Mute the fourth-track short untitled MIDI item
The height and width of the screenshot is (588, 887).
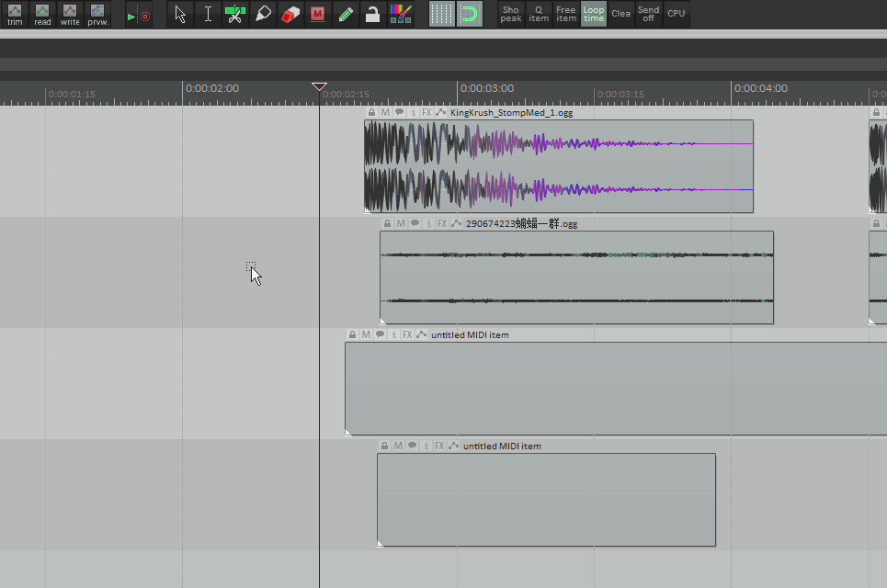[398, 447]
